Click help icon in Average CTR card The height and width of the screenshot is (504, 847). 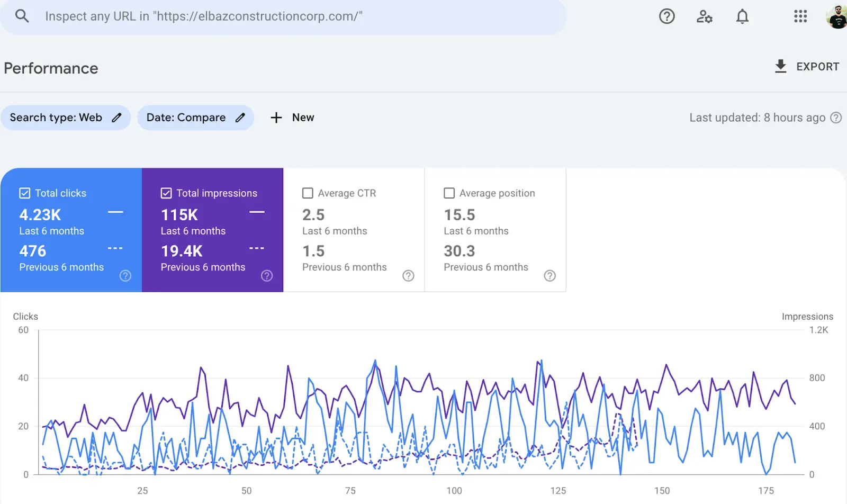(x=408, y=275)
